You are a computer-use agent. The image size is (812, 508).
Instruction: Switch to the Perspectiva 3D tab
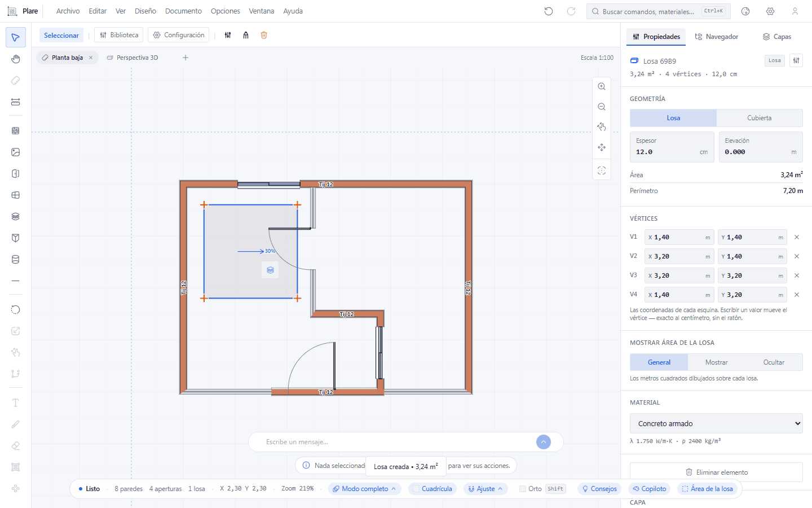[x=133, y=58]
